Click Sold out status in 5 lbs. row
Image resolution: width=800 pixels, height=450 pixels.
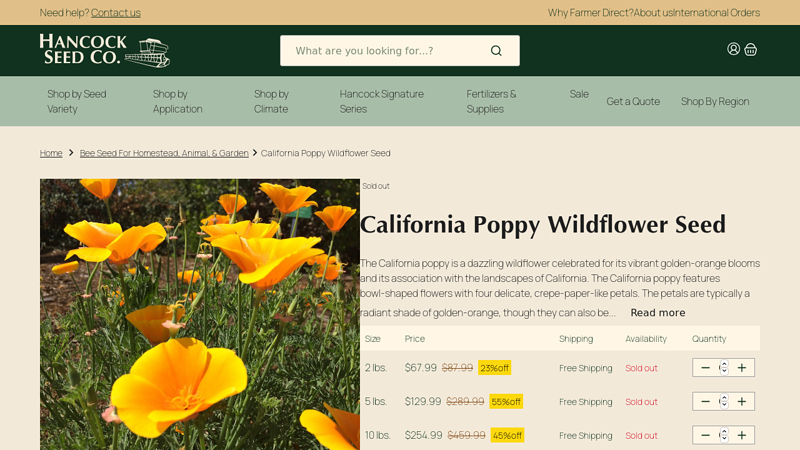point(641,402)
